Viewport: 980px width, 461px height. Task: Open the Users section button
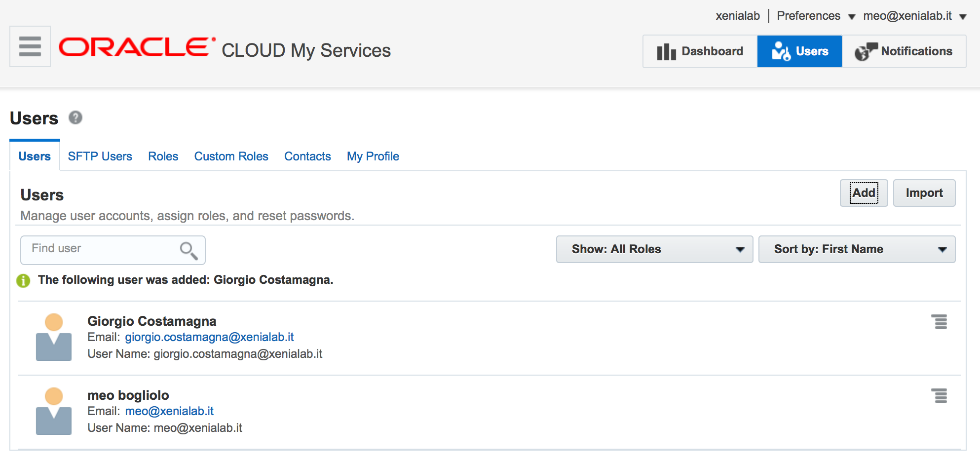pyautogui.click(x=799, y=51)
